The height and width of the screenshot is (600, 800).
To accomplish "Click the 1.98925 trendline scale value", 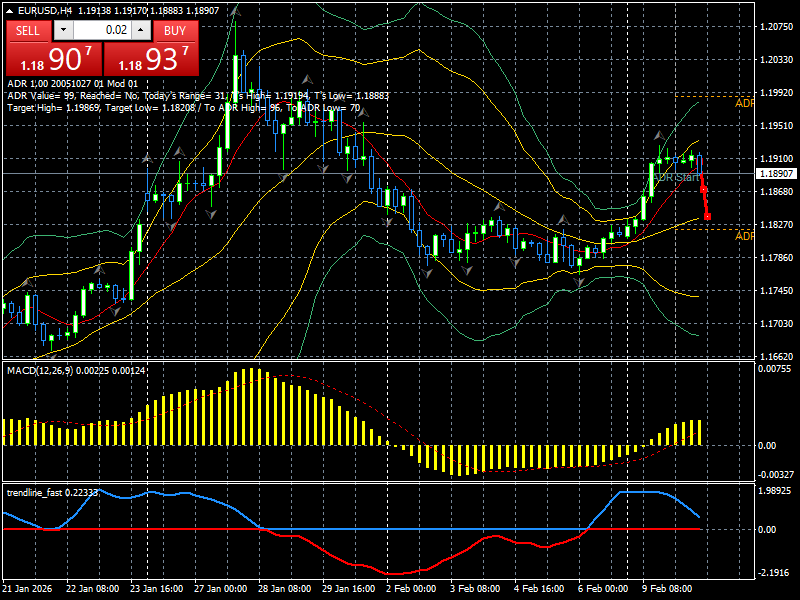I will pos(775,490).
